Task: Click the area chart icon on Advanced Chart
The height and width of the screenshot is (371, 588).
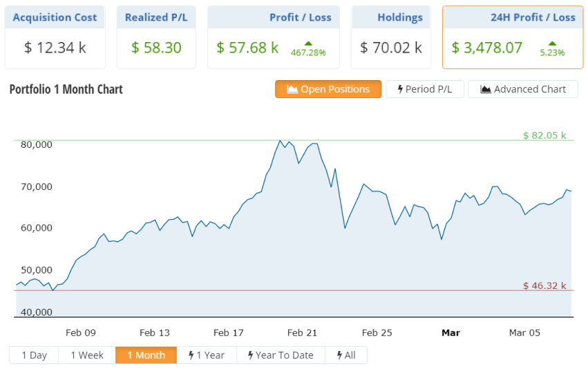Action: pos(486,89)
